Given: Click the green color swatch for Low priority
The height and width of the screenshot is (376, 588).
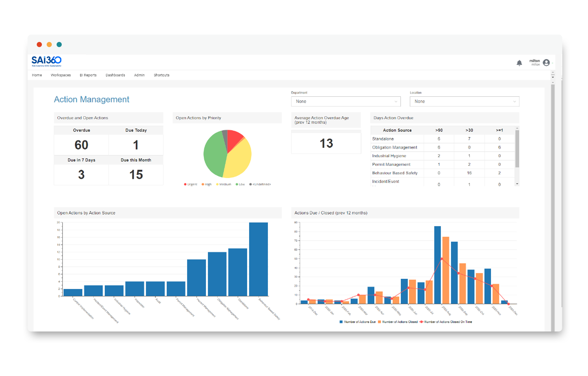Looking at the screenshot, I should [x=236, y=184].
